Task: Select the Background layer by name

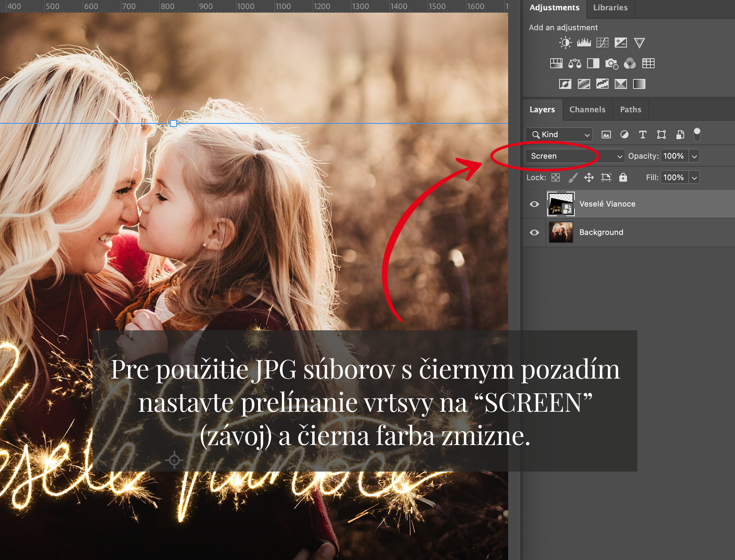Action: click(601, 233)
